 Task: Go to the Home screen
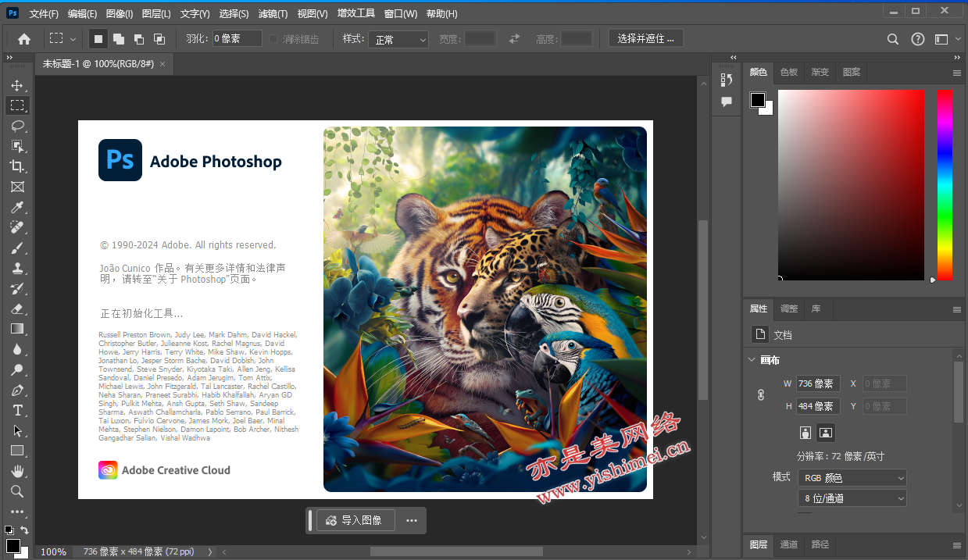click(x=24, y=39)
